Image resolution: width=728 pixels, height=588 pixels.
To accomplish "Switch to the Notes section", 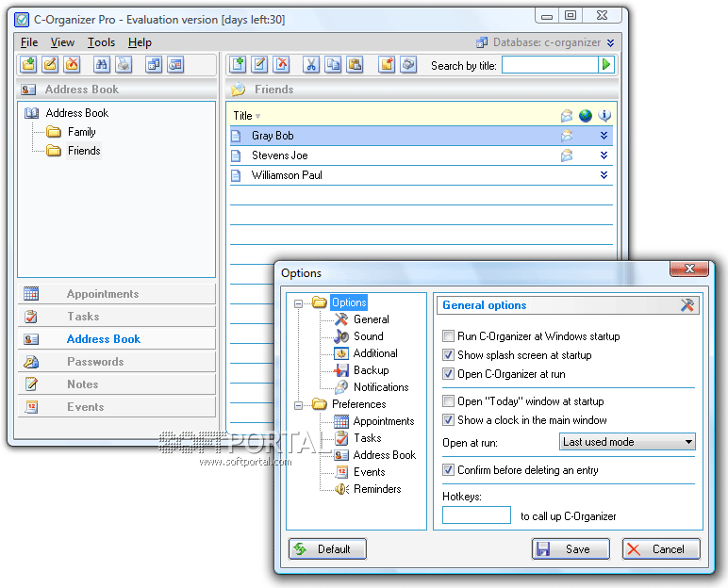I will (x=117, y=384).
